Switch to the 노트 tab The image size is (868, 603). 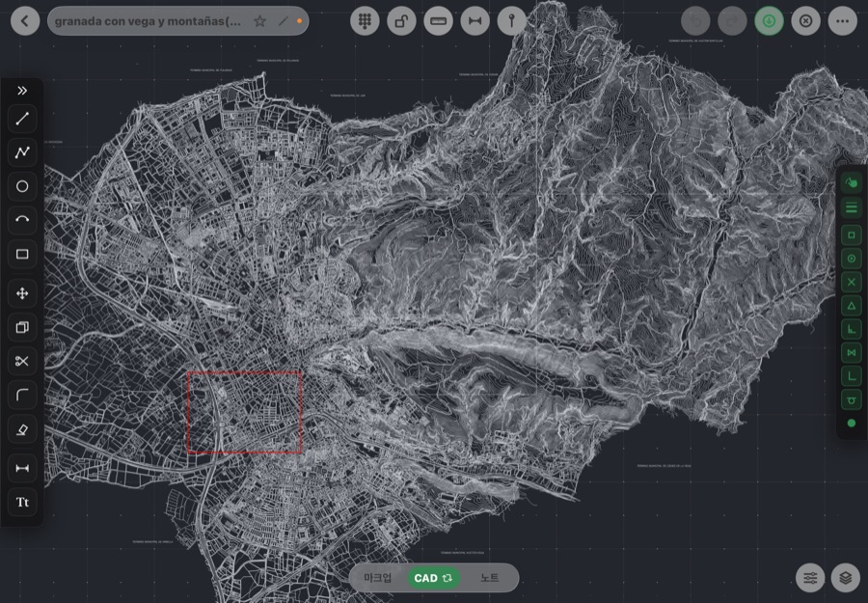[489, 578]
